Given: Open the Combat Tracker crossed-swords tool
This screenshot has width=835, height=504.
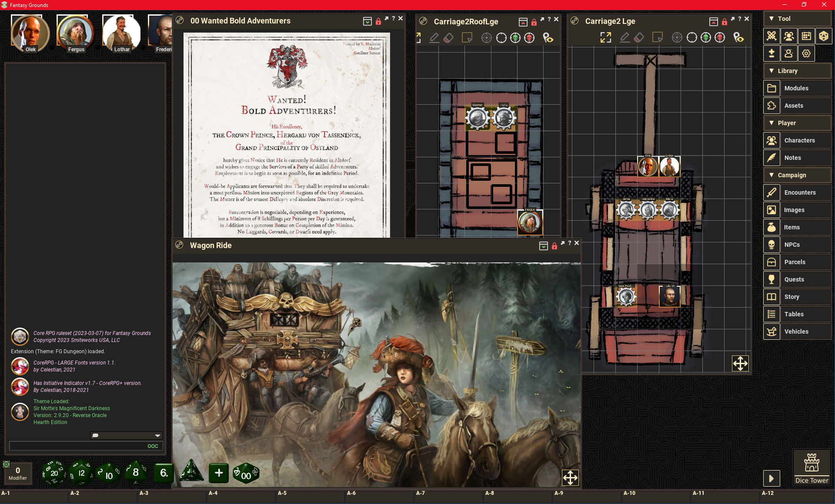Looking at the screenshot, I should pyautogui.click(x=772, y=36).
